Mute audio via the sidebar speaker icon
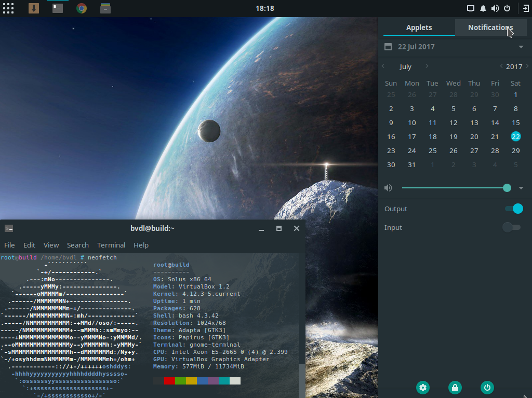This screenshot has height=398, width=532. point(388,188)
